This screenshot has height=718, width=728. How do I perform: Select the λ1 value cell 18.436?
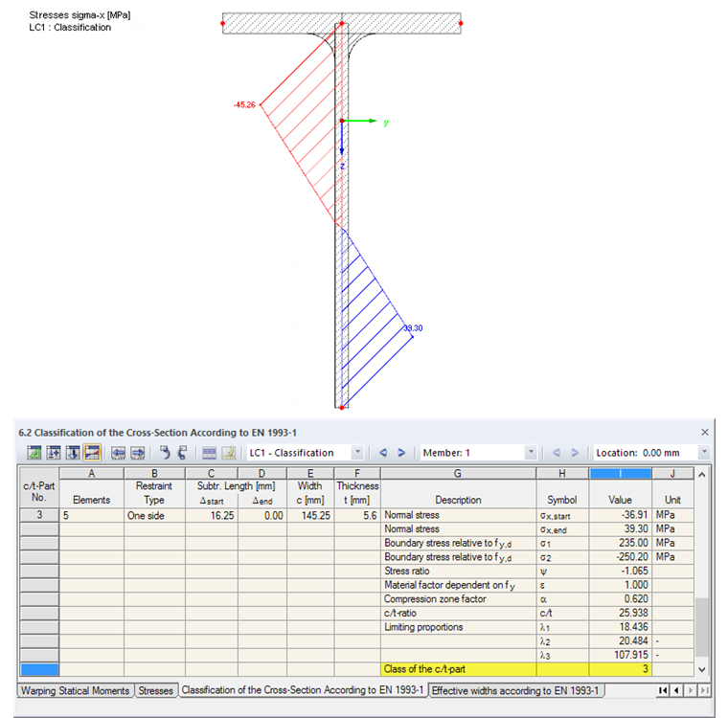point(621,627)
